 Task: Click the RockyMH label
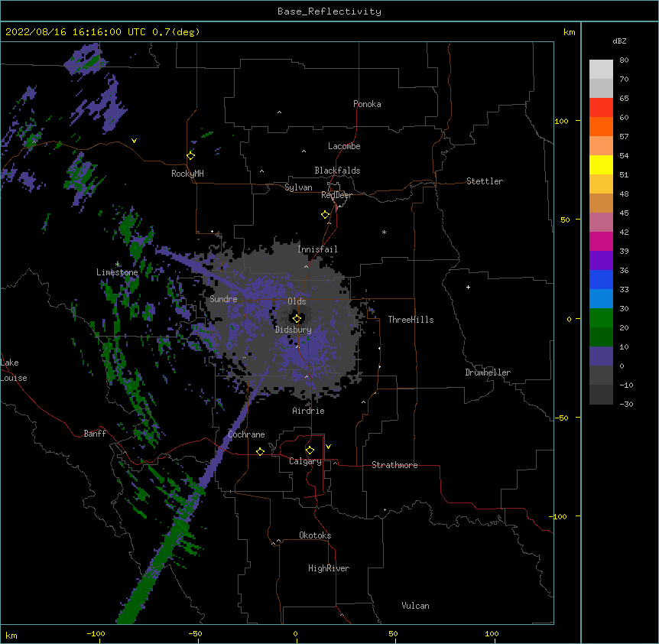tap(187, 174)
